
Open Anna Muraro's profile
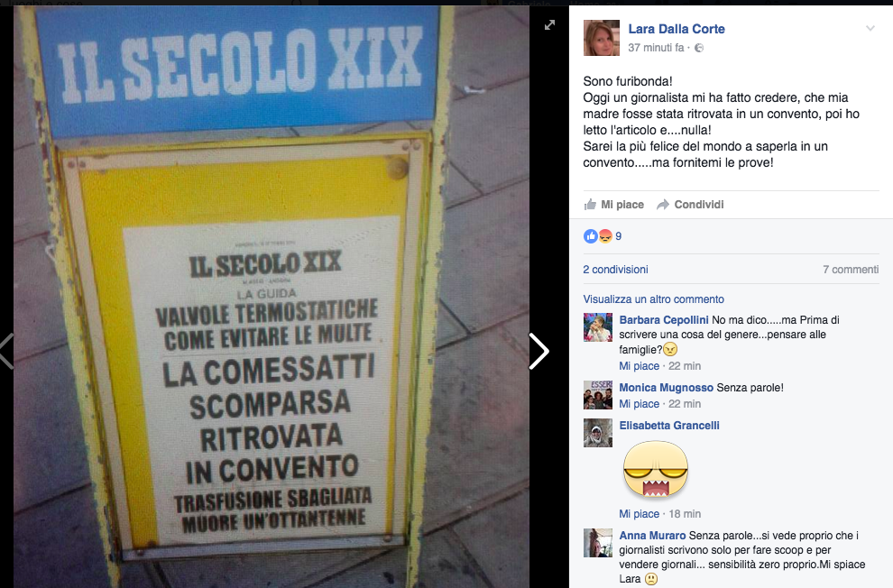click(x=653, y=536)
